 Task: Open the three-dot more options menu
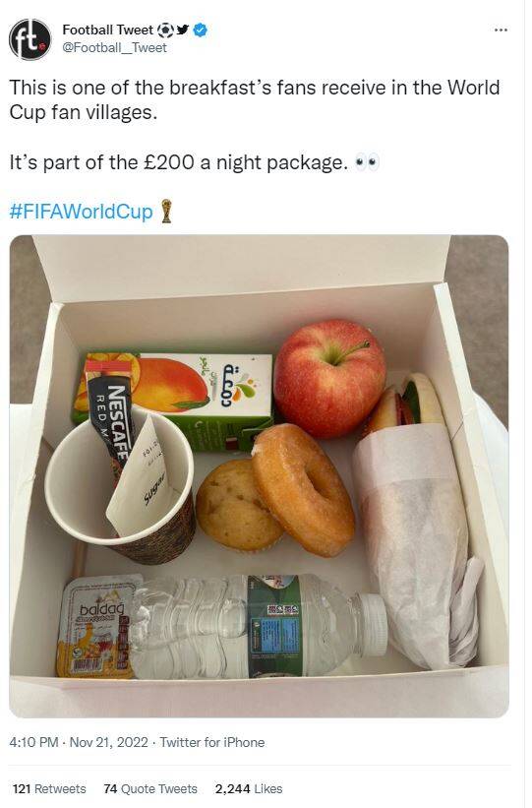click(x=501, y=31)
